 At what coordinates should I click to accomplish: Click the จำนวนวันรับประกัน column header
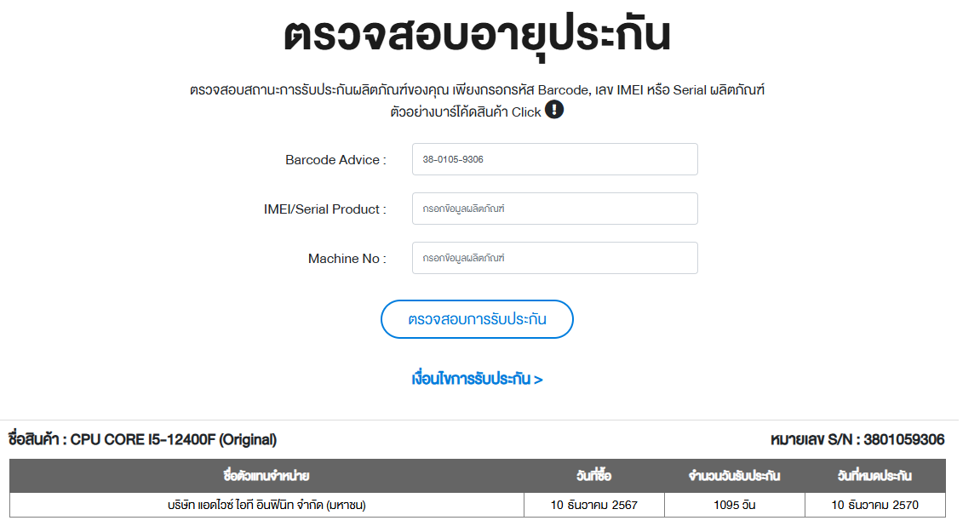(734, 476)
